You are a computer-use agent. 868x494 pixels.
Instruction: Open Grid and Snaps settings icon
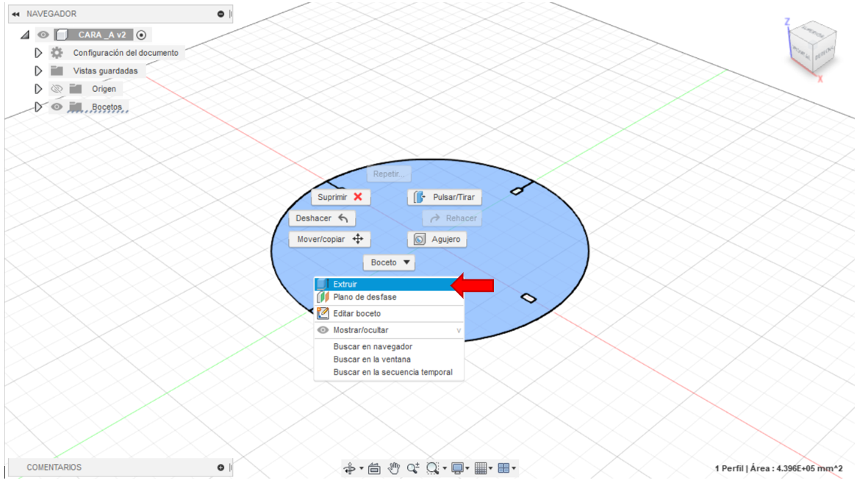(481, 468)
